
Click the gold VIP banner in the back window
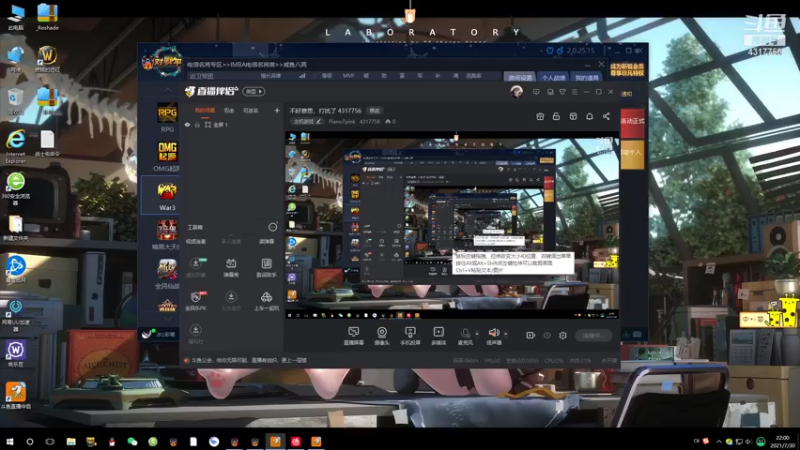pyautogui.click(x=627, y=69)
